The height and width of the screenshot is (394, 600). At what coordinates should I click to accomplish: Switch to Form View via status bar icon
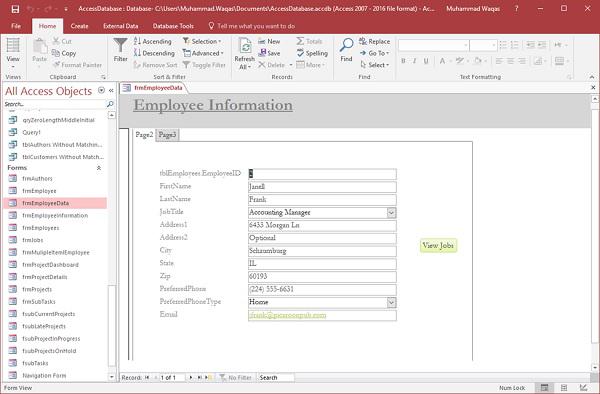point(544,388)
